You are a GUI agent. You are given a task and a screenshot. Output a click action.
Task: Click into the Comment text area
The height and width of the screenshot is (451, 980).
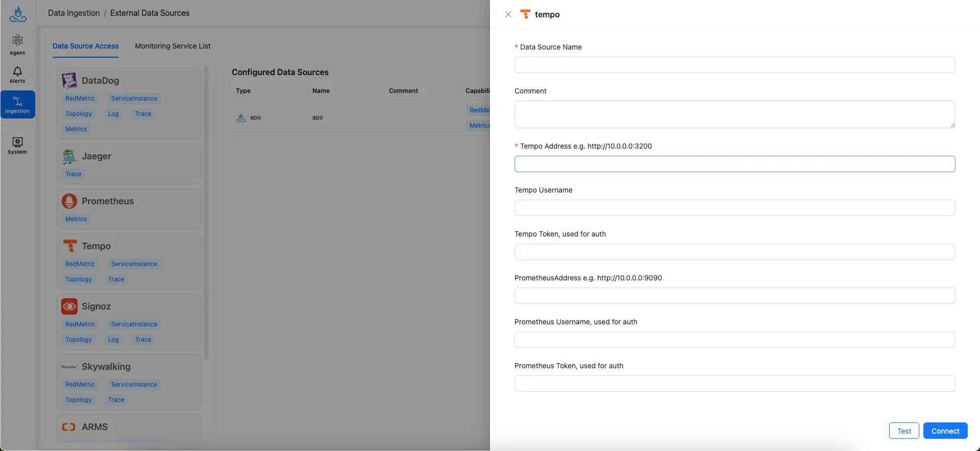coord(734,114)
